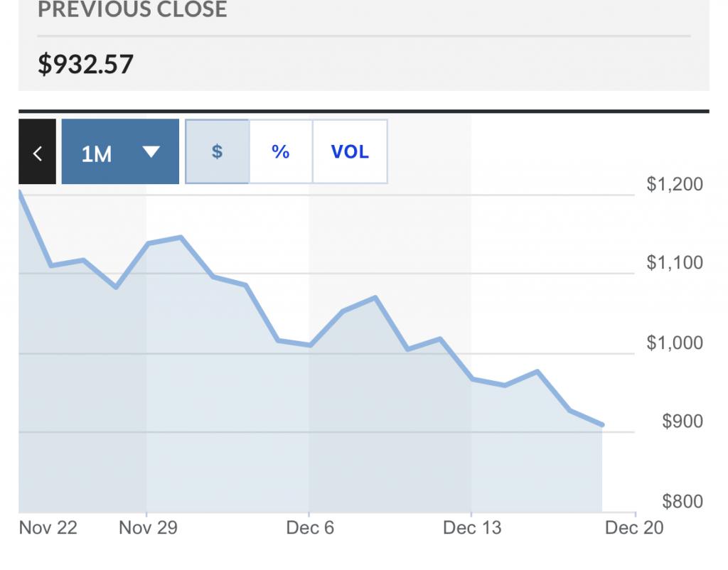Click the Nov 22 date axis label
Viewport: 728px width, 570px height.
(48, 528)
